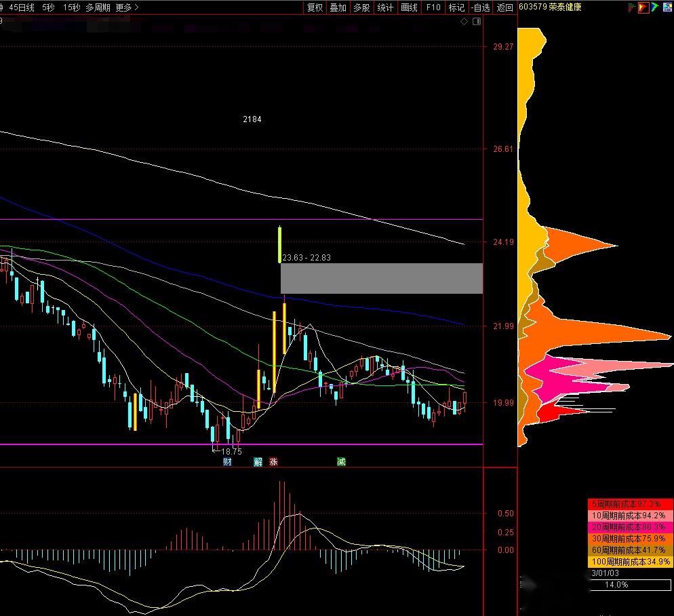Expand the 更多 periods menu

(127, 7)
